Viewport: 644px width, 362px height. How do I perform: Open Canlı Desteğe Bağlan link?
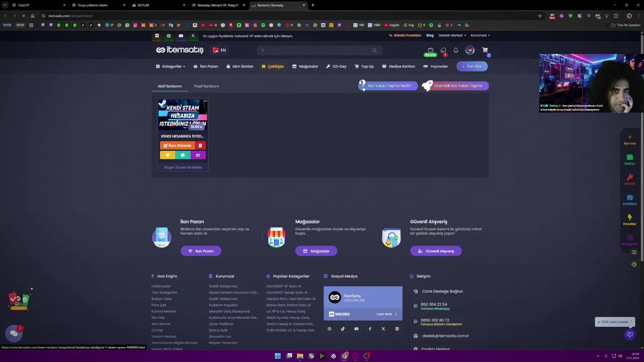coord(442,291)
